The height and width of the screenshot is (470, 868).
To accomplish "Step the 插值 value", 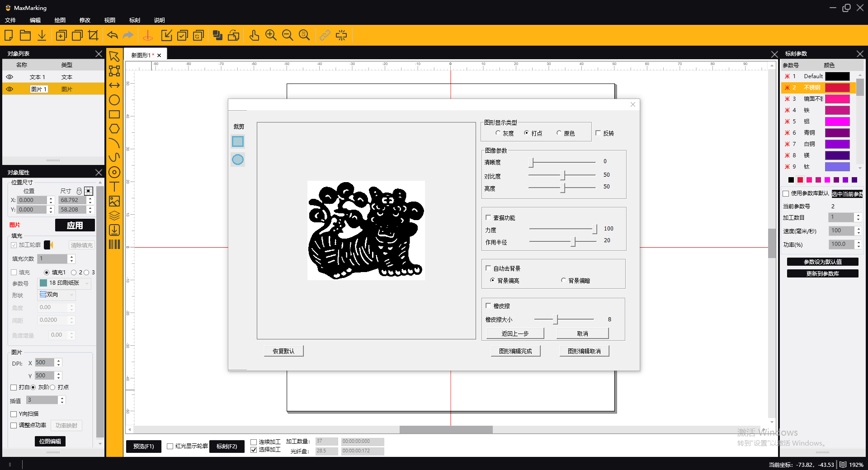I will tap(62, 400).
